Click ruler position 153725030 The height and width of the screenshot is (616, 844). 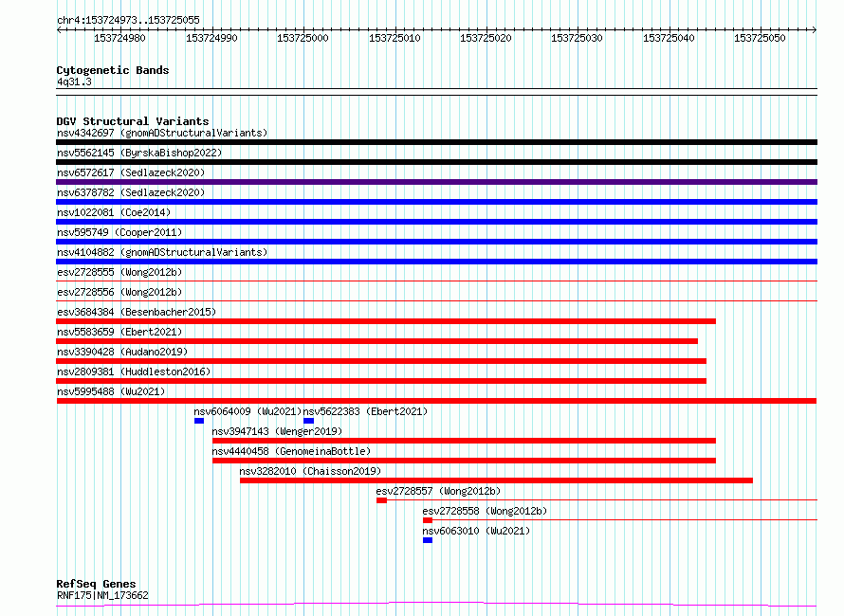coord(577,38)
